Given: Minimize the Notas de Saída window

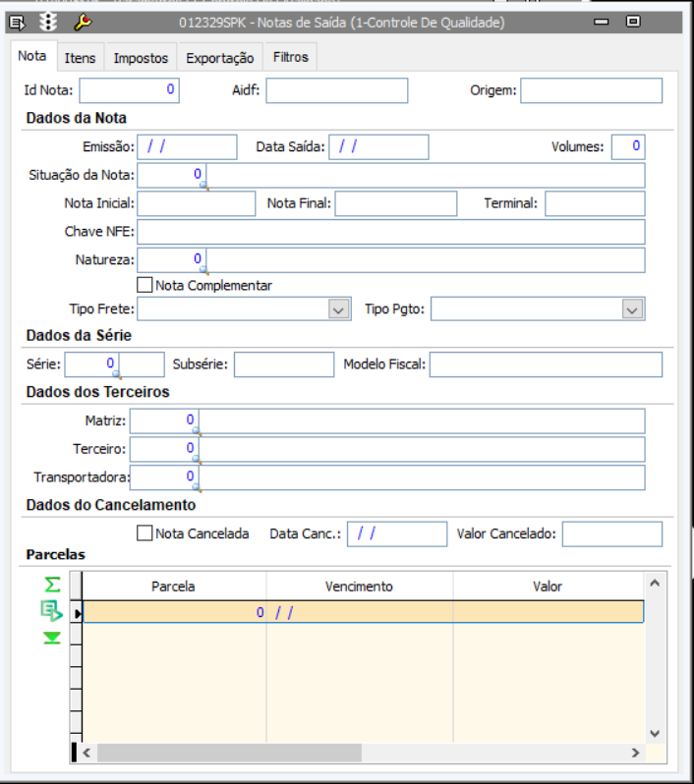Looking at the screenshot, I should coord(601,22).
